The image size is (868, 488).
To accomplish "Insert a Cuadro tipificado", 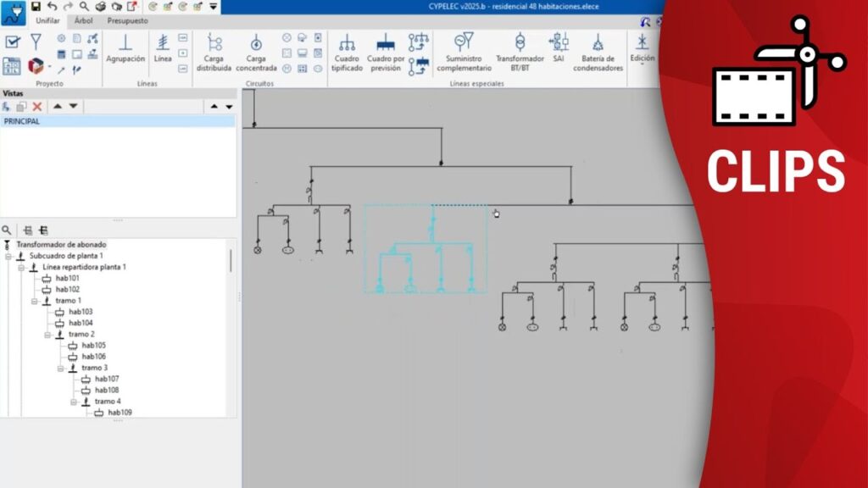I will 347,53.
